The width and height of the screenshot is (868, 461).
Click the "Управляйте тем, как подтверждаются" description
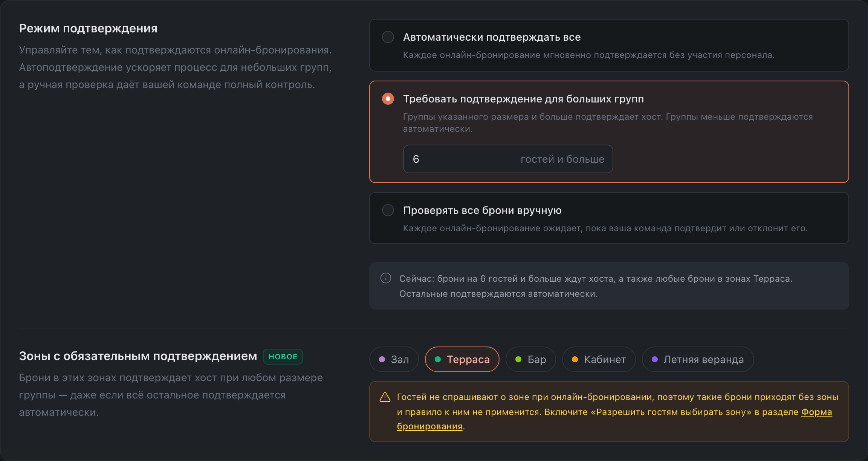click(x=176, y=67)
